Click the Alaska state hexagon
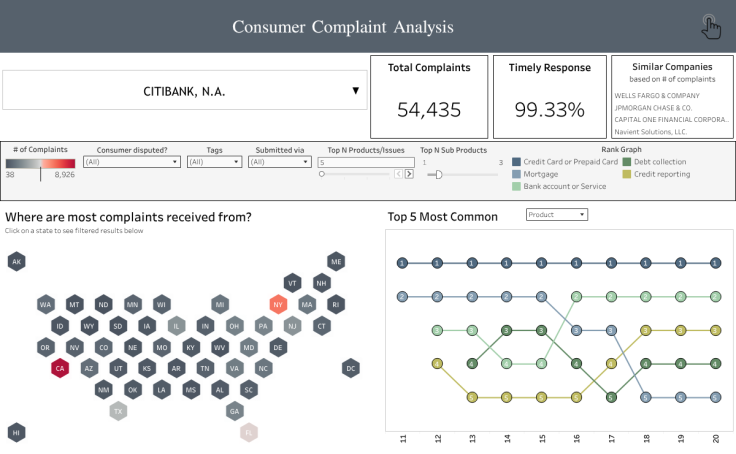The width and height of the screenshot is (736, 454). tap(16, 262)
